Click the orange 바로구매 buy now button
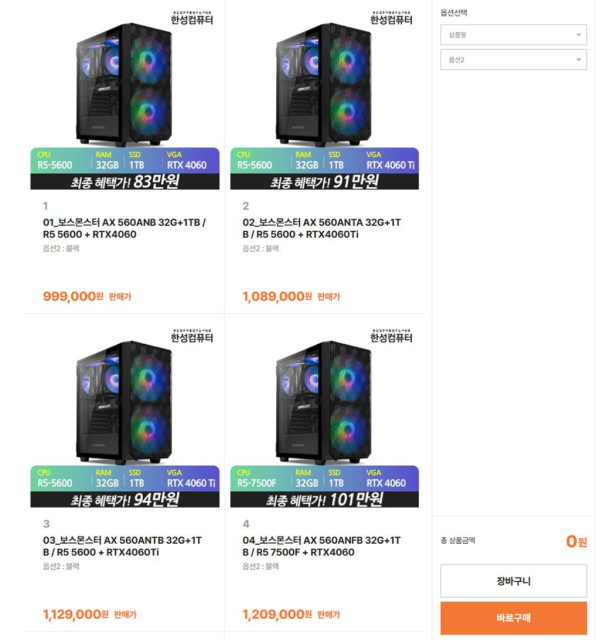 pos(513,618)
